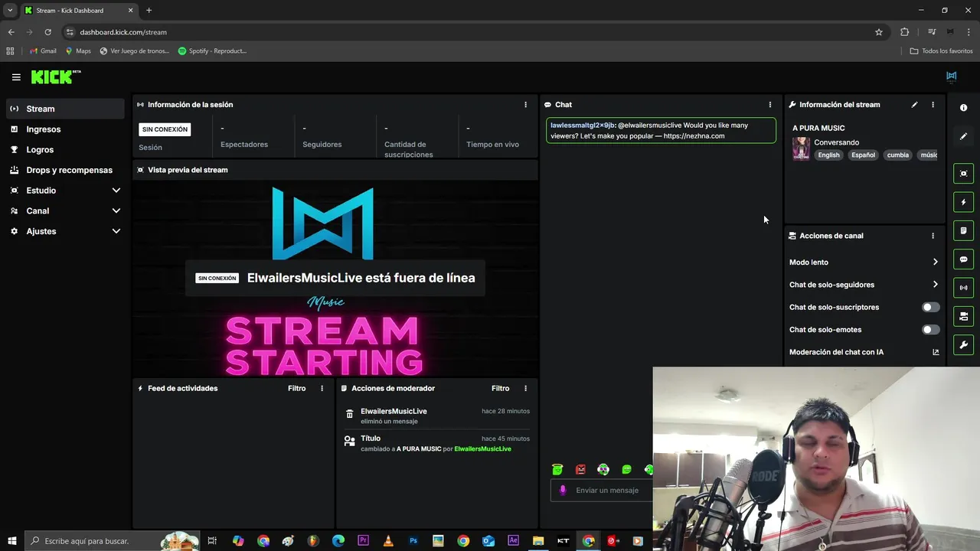Image resolution: width=980 pixels, height=551 pixels.
Task: Open Modo lento options chevron
Action: [935, 262]
